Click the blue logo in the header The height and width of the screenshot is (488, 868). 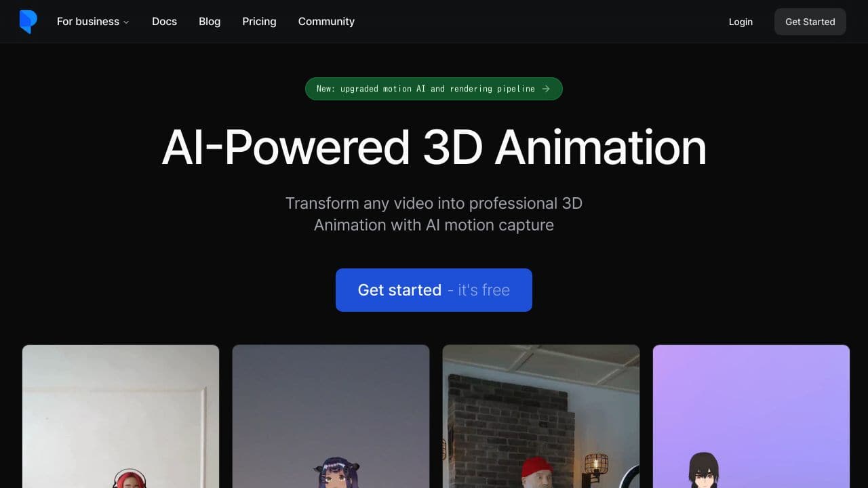[x=28, y=22]
